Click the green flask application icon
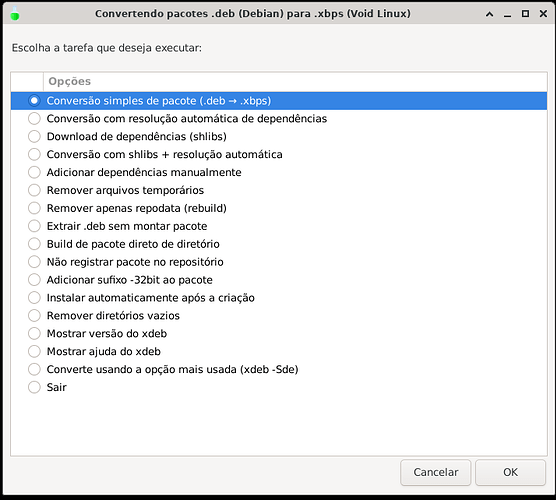Viewport: 556px width, 500px height. pyautogui.click(x=15, y=14)
